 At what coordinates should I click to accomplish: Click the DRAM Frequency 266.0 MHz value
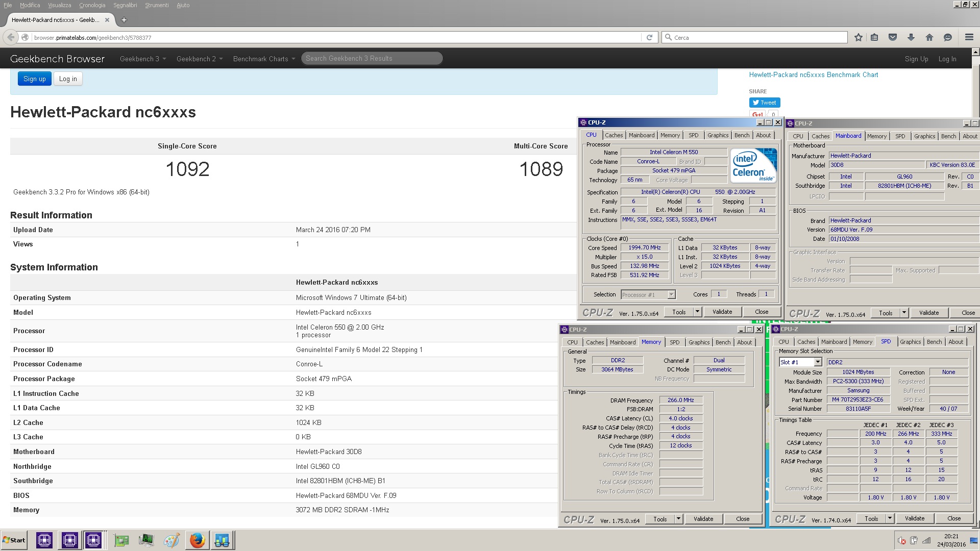coord(681,400)
